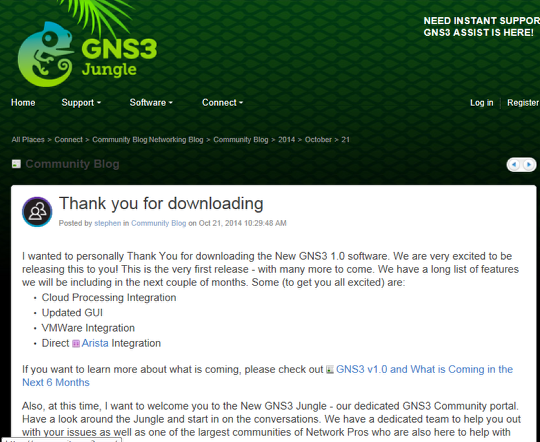Click the Updated GUI bullet text

point(72,312)
